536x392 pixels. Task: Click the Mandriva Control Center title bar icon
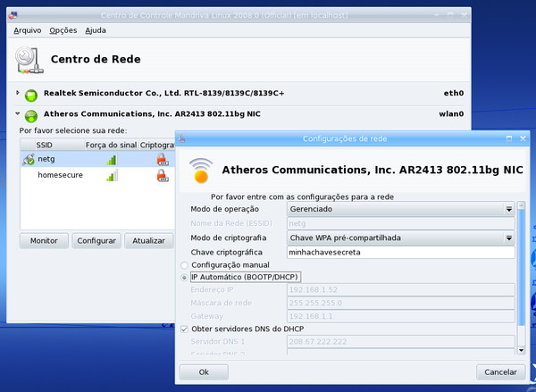tap(13, 15)
